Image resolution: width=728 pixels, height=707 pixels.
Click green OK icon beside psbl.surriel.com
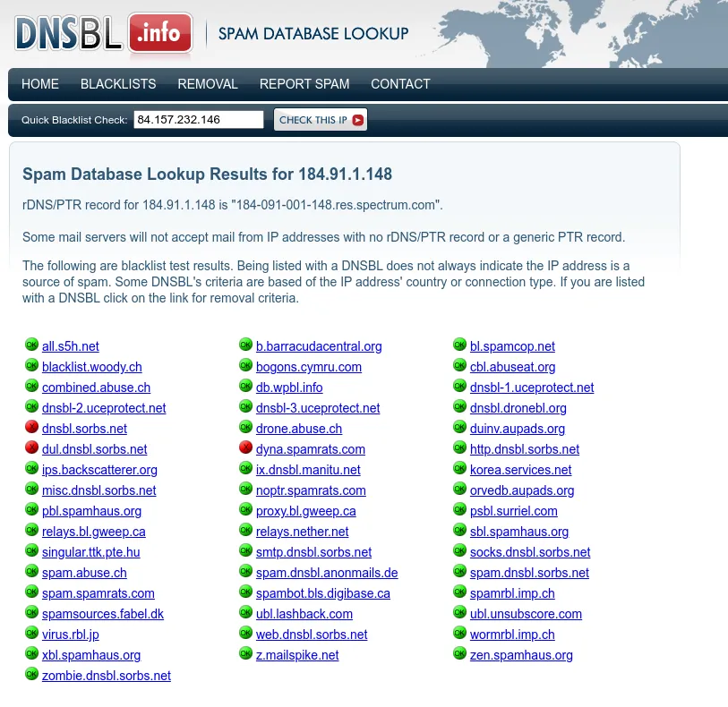coord(459,509)
